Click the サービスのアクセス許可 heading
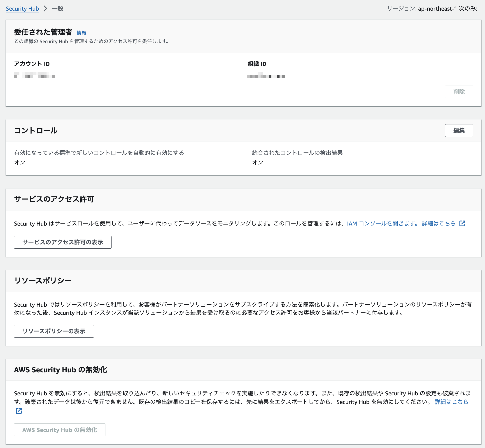This screenshot has width=485, height=448. [x=54, y=199]
